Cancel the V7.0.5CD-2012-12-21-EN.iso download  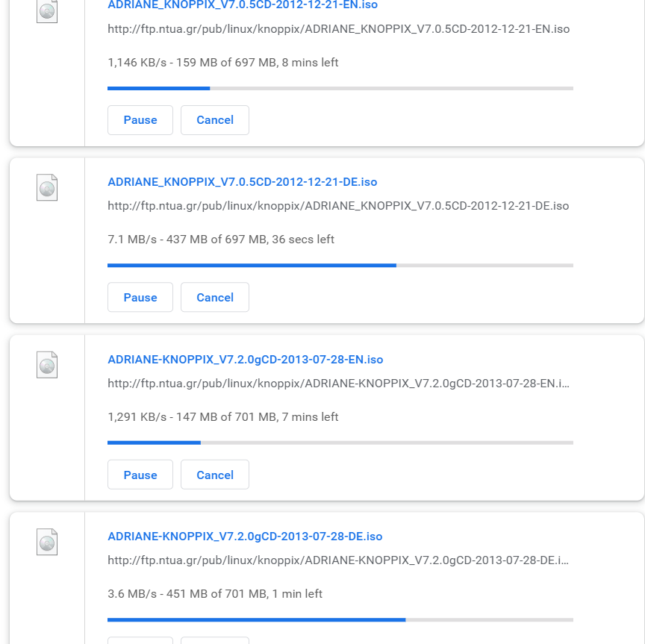pos(215,120)
